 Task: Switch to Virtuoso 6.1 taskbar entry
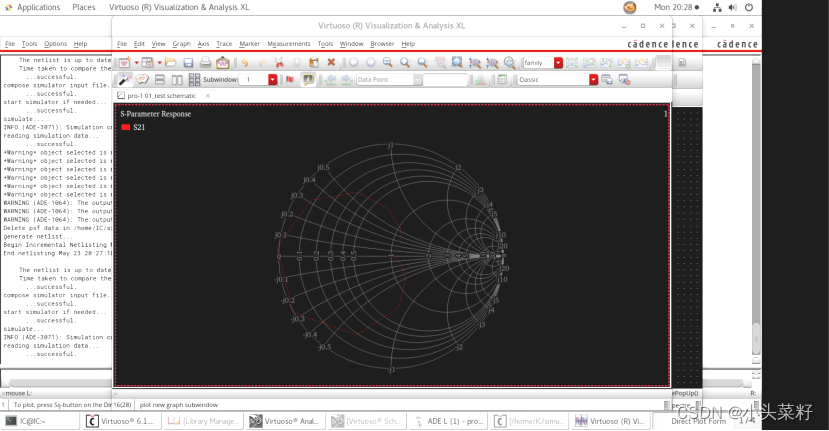click(122, 421)
